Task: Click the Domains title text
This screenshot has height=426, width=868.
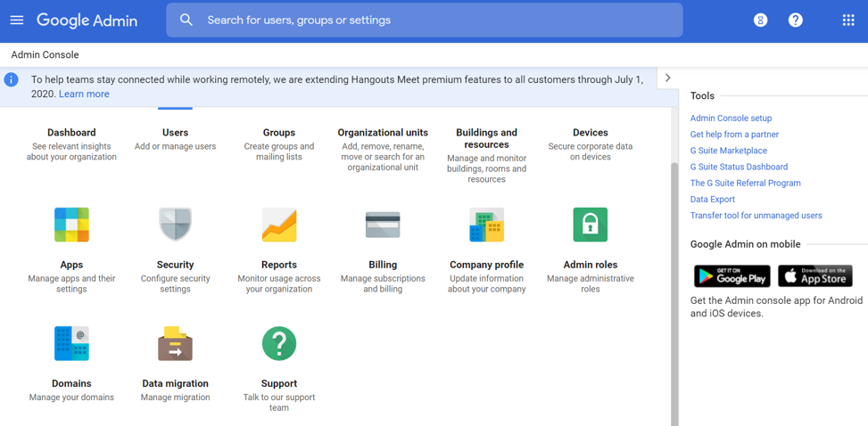Action: pos(71,384)
